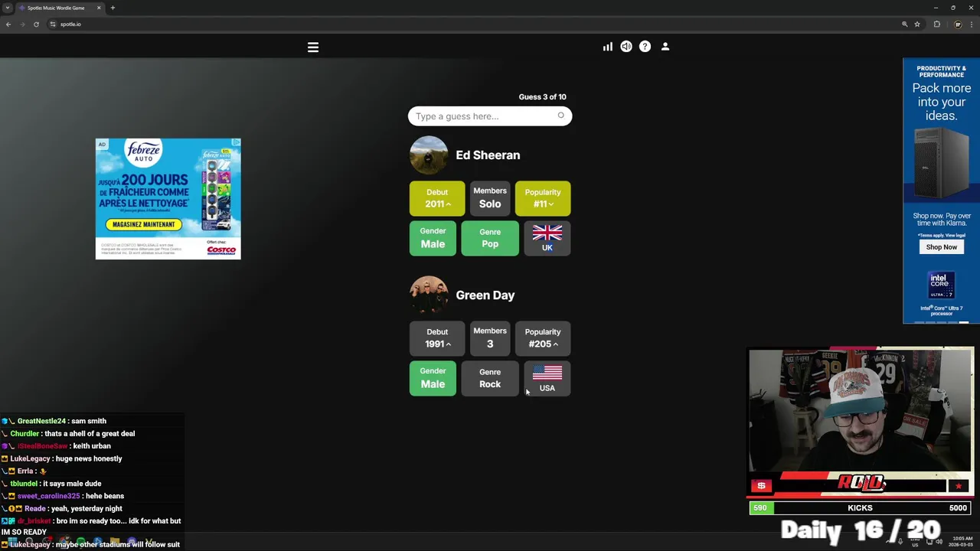Screen dimensions: 980x551
Task: Click the KICKS progress bar
Action: point(861,508)
